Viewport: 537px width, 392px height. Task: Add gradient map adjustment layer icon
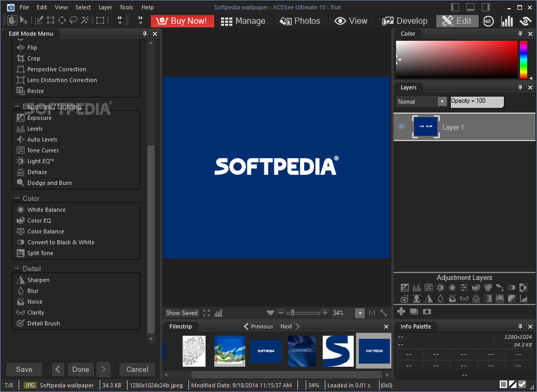[487, 299]
